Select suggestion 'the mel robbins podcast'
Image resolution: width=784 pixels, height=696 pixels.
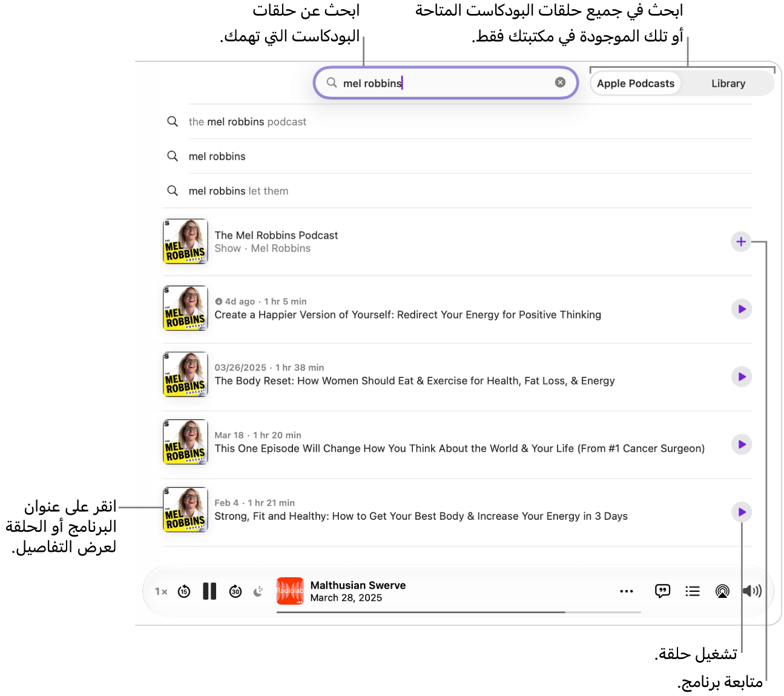tap(458, 122)
